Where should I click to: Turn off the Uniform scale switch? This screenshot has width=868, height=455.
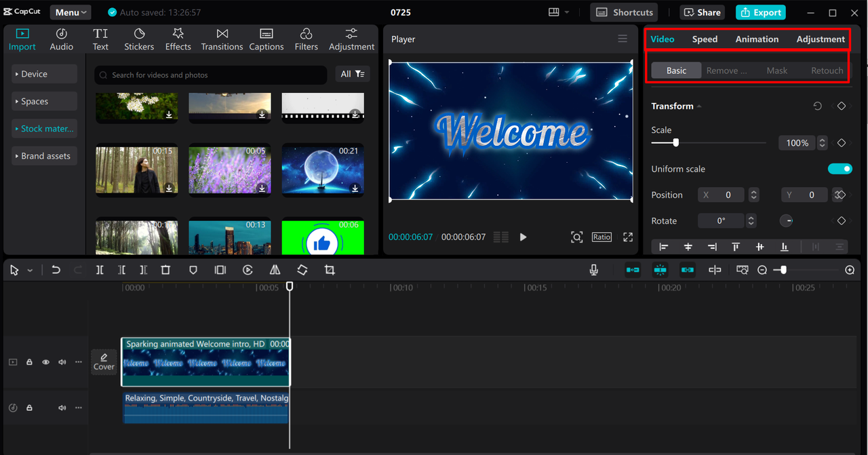pos(840,169)
